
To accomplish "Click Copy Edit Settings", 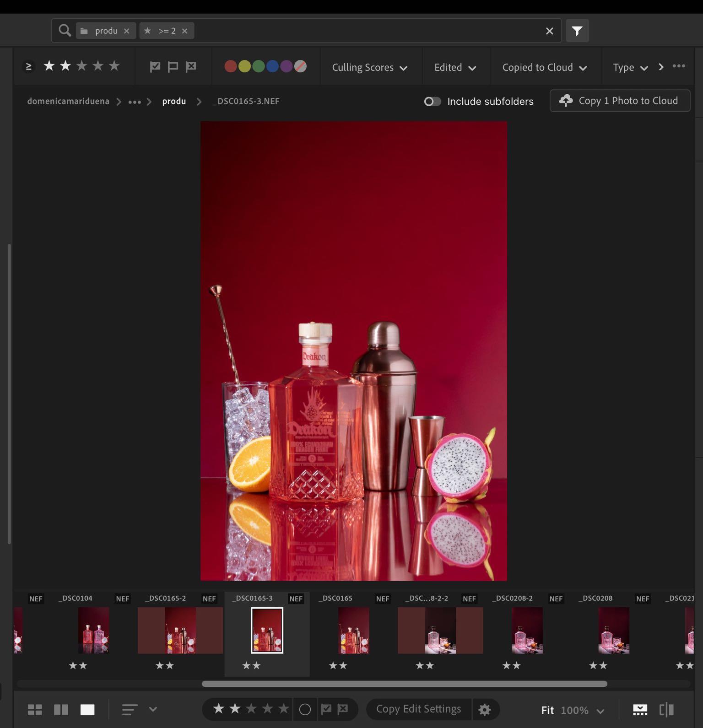I will point(419,709).
